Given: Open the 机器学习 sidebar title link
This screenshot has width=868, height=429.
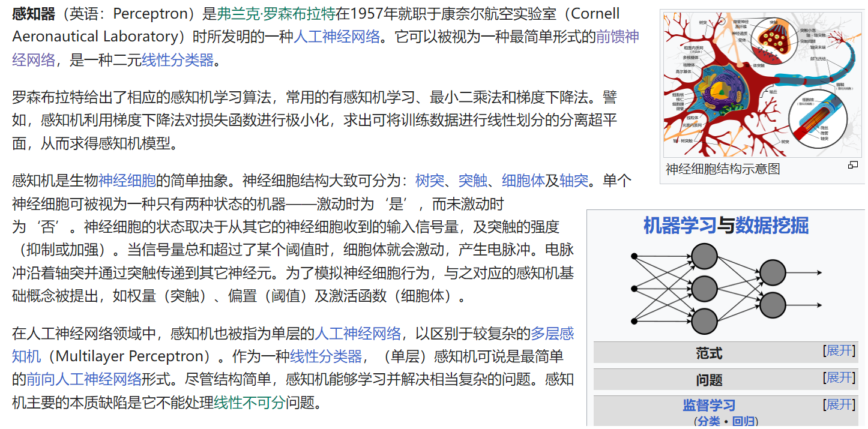Looking at the screenshot, I should click(680, 226).
